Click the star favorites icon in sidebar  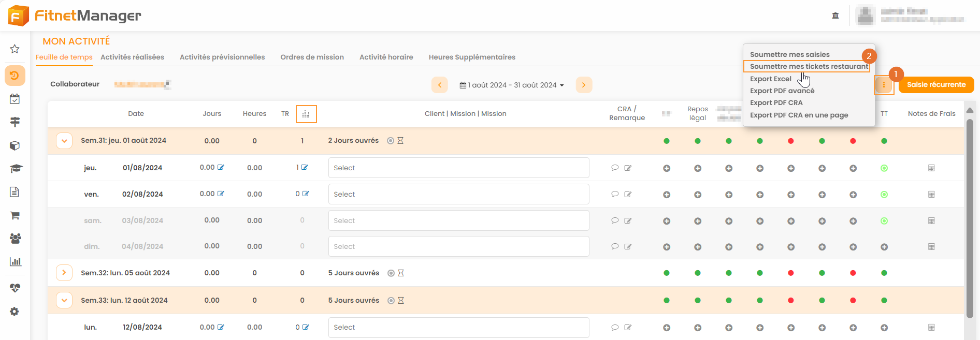coord(15,49)
